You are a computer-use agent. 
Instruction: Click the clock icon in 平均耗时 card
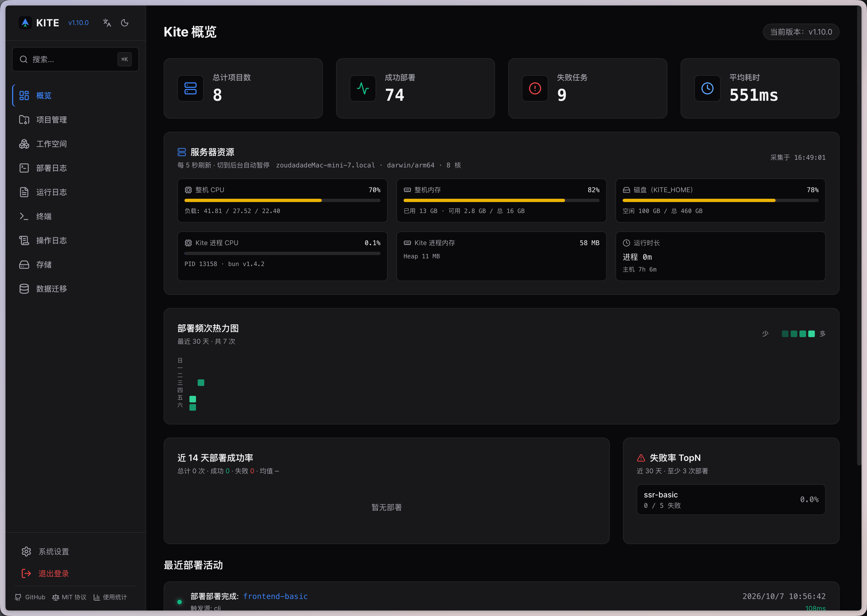[707, 88]
